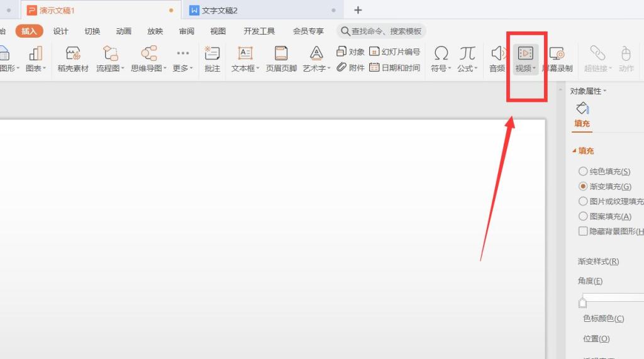This screenshot has height=359, width=644.
Task: Insert 日期和时间 date and time
Action: (395, 67)
